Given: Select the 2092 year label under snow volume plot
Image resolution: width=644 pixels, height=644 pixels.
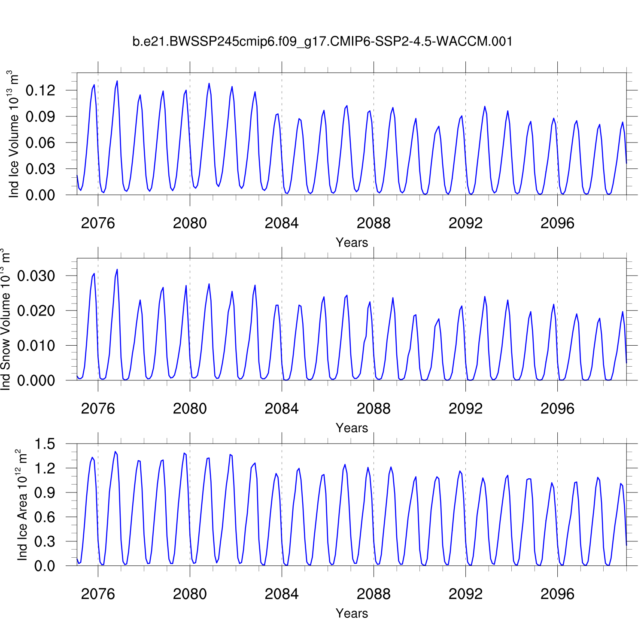Looking at the screenshot, I should (x=465, y=409).
